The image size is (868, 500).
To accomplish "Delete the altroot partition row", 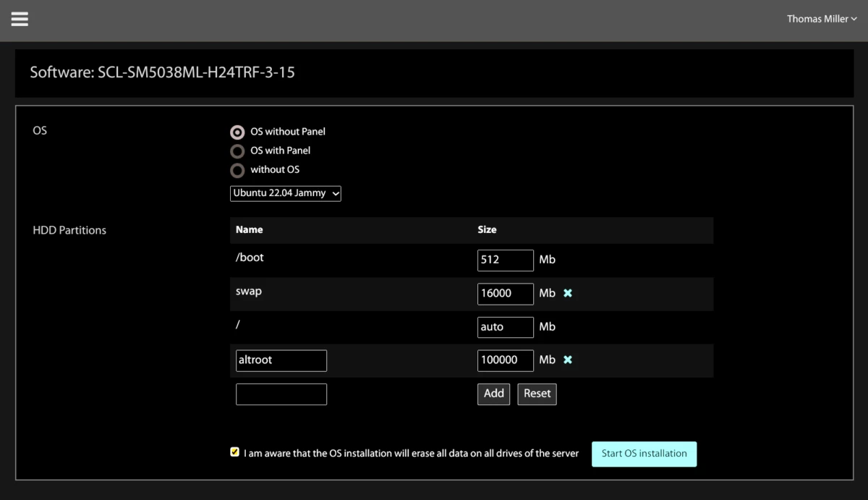I will pos(568,360).
